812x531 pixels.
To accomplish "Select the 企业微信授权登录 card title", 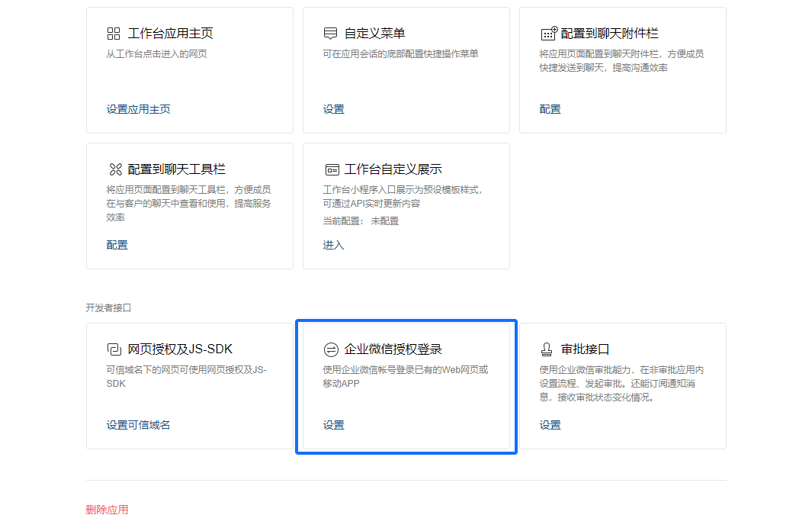I will (393, 349).
